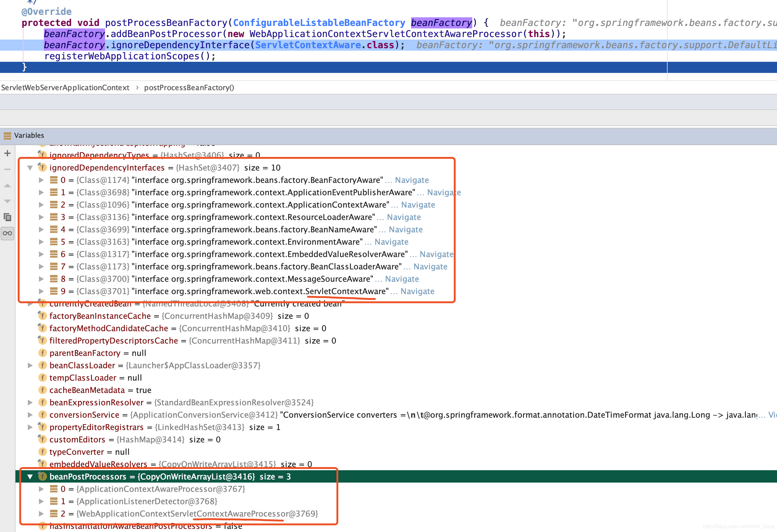Select factoryMethodCandidateCache variable row
Screen dimensions: 777x532
click(396, 328)
